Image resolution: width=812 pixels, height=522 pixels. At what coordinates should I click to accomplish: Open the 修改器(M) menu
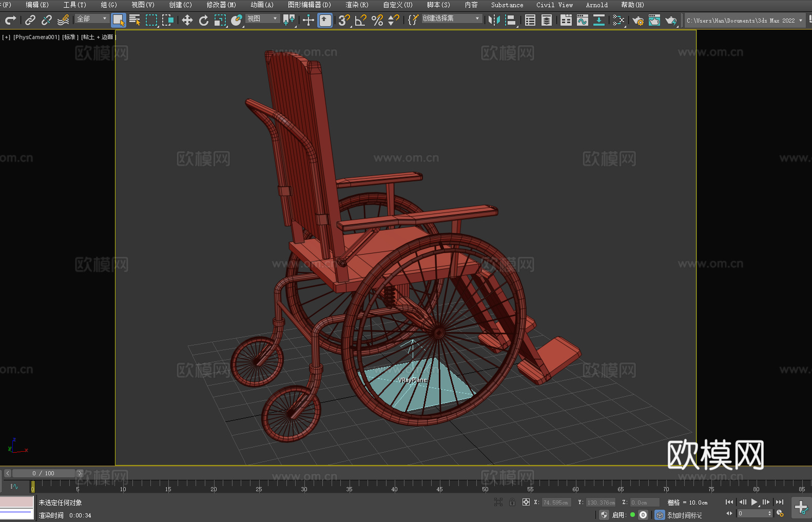click(x=221, y=5)
